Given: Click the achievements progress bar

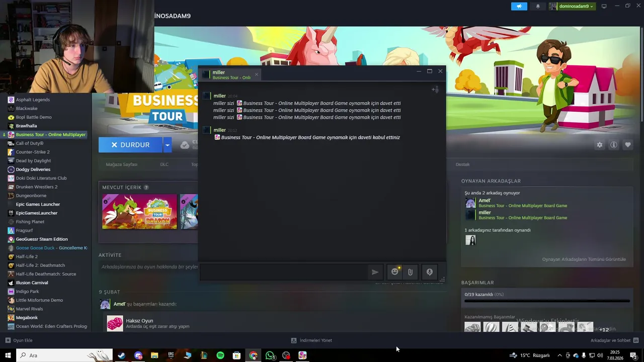Looking at the screenshot, I should 547,301.
